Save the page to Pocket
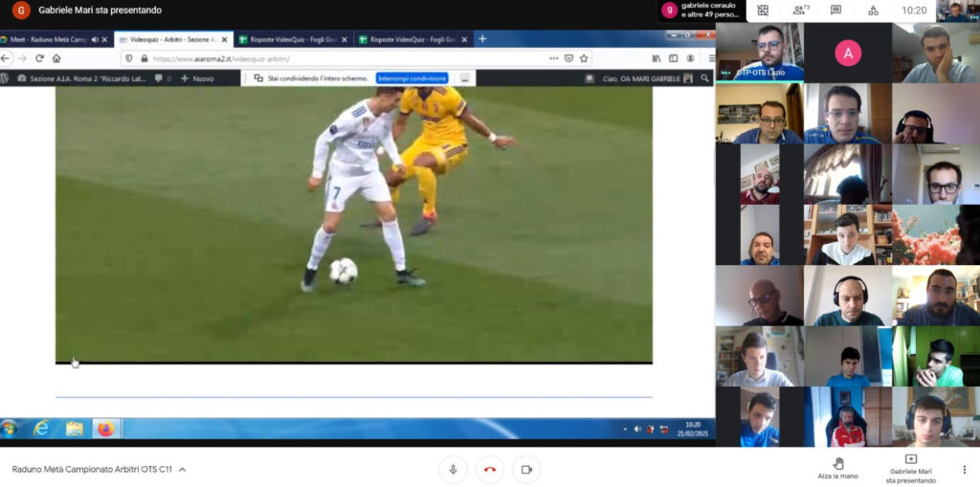This screenshot has height=487, width=980. (x=568, y=58)
